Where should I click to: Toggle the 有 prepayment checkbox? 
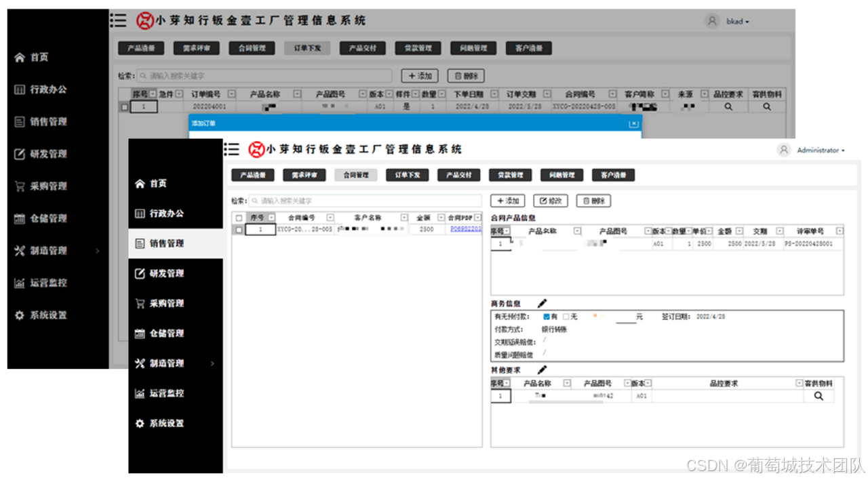pyautogui.click(x=547, y=317)
